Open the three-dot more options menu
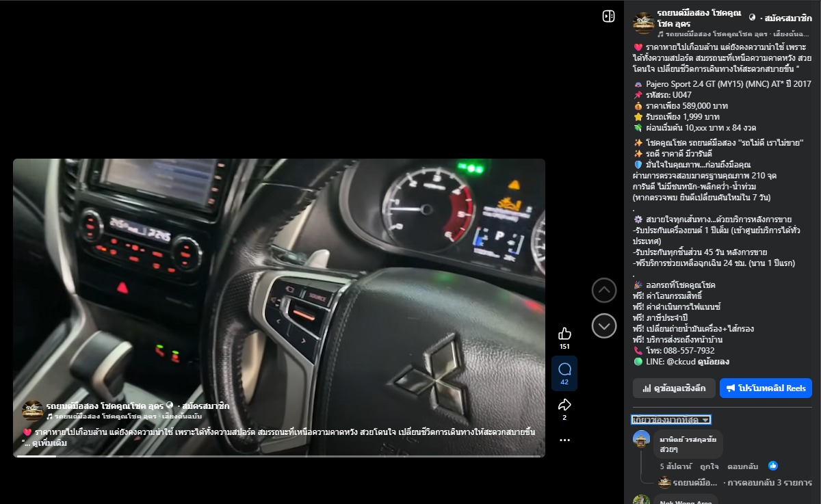This screenshot has height=504, width=821. pyautogui.click(x=564, y=440)
